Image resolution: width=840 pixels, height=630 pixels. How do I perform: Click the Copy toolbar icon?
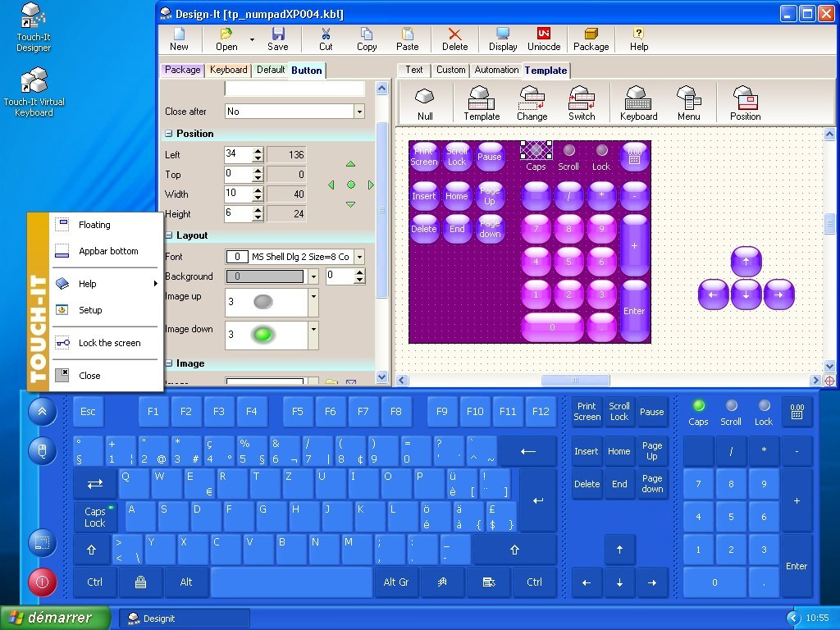coord(367,34)
